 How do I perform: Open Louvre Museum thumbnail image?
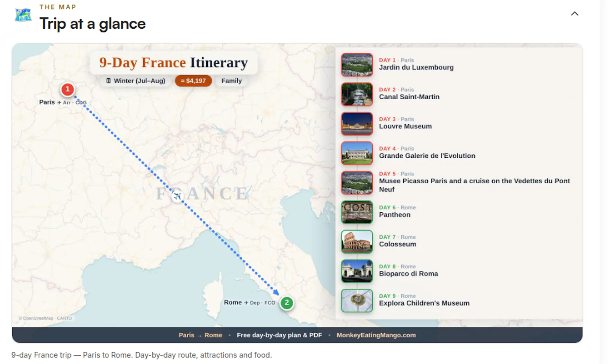pyautogui.click(x=357, y=124)
